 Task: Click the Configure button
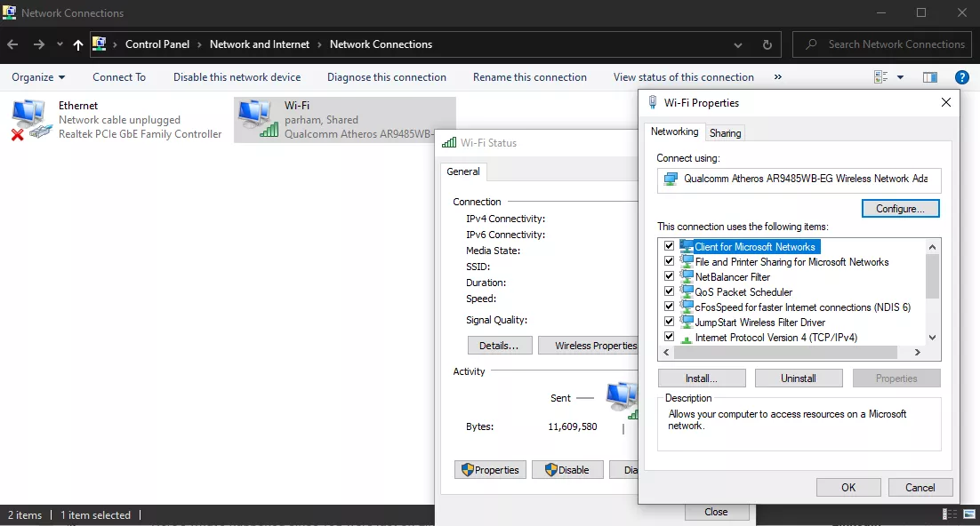click(900, 209)
